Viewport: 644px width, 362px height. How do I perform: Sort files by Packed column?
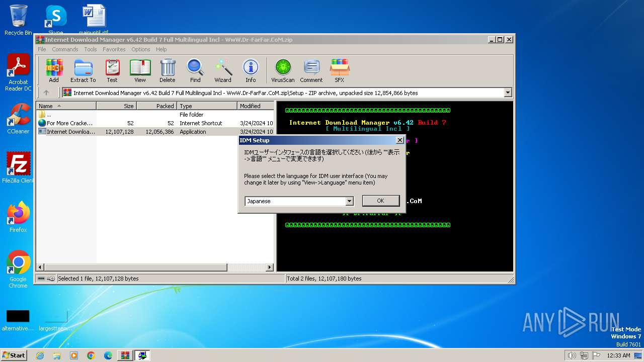point(156,106)
